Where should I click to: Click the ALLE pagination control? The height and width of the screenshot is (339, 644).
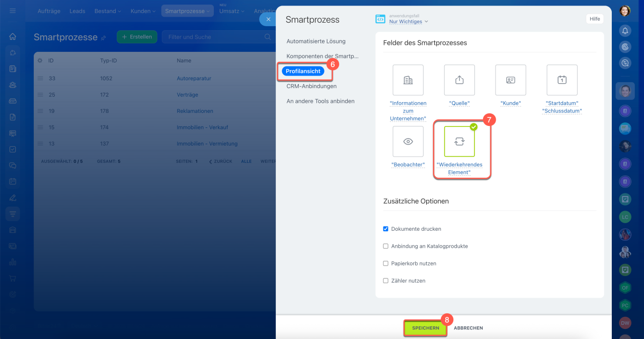point(247,162)
